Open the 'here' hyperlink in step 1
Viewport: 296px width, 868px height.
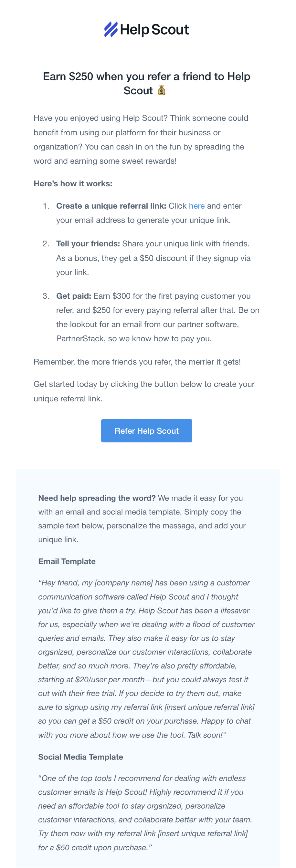197,206
